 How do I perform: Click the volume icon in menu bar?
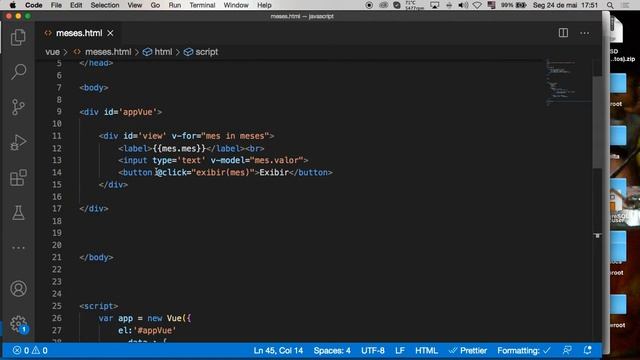click(463, 5)
